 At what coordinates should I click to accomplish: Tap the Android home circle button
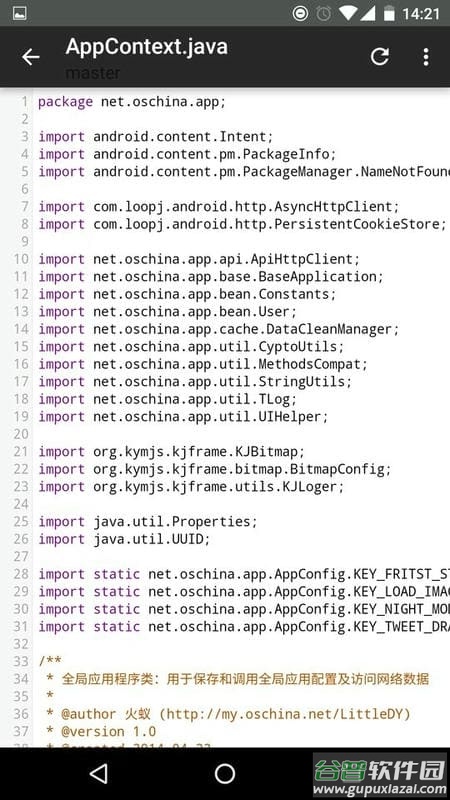[x=224, y=773]
